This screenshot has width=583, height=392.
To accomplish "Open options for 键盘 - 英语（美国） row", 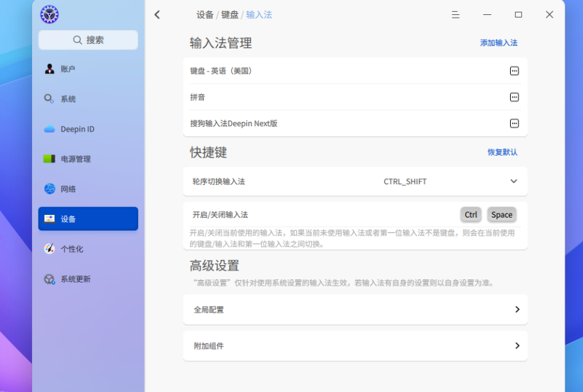I will (514, 71).
